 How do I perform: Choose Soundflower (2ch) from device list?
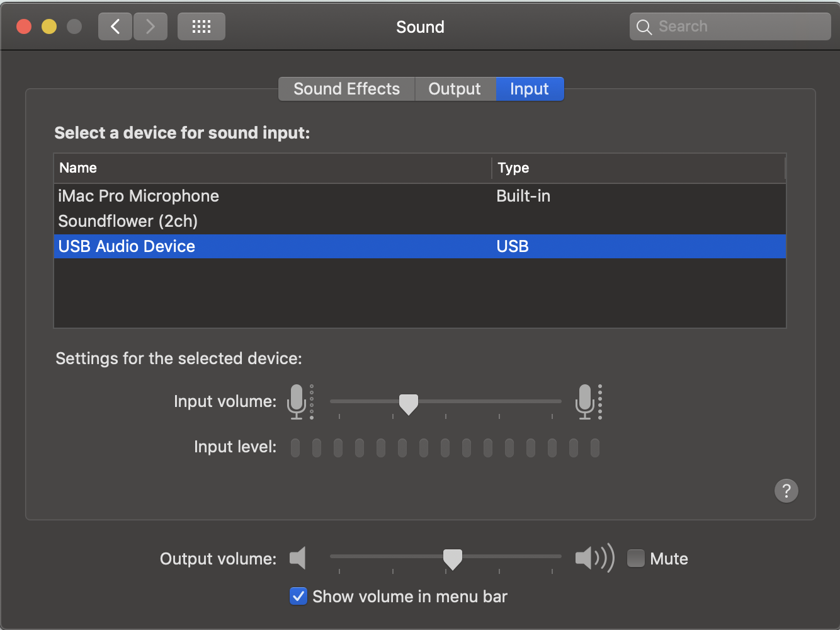coord(128,221)
